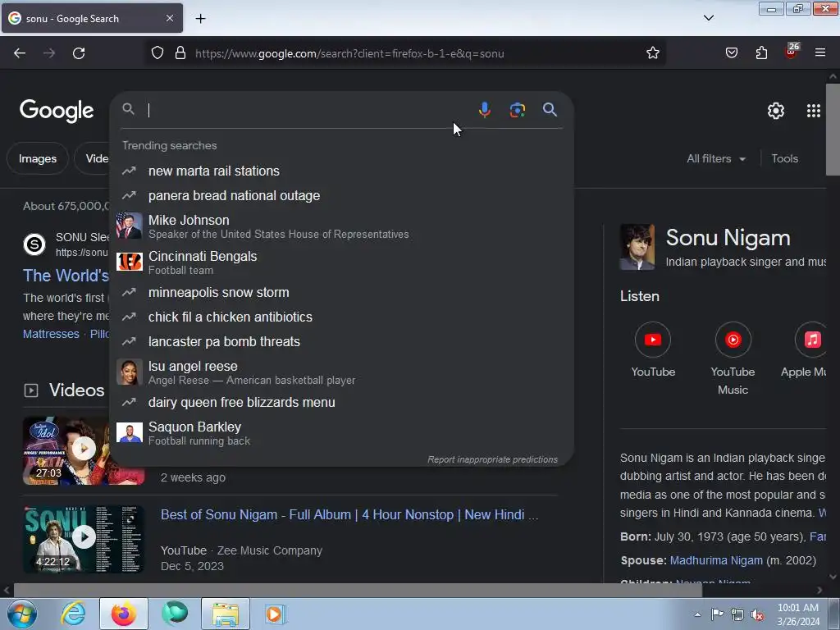
Task: Open YouTube Music listen option
Action: [x=733, y=358]
